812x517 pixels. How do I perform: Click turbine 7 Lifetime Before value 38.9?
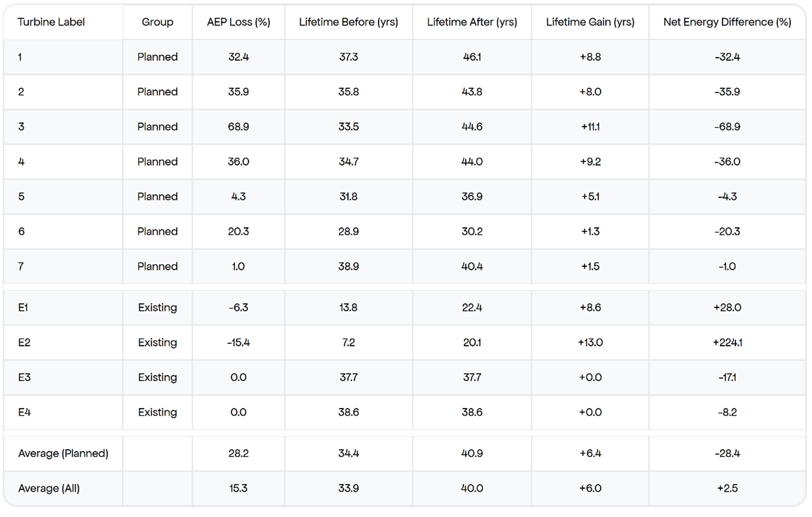(x=348, y=266)
